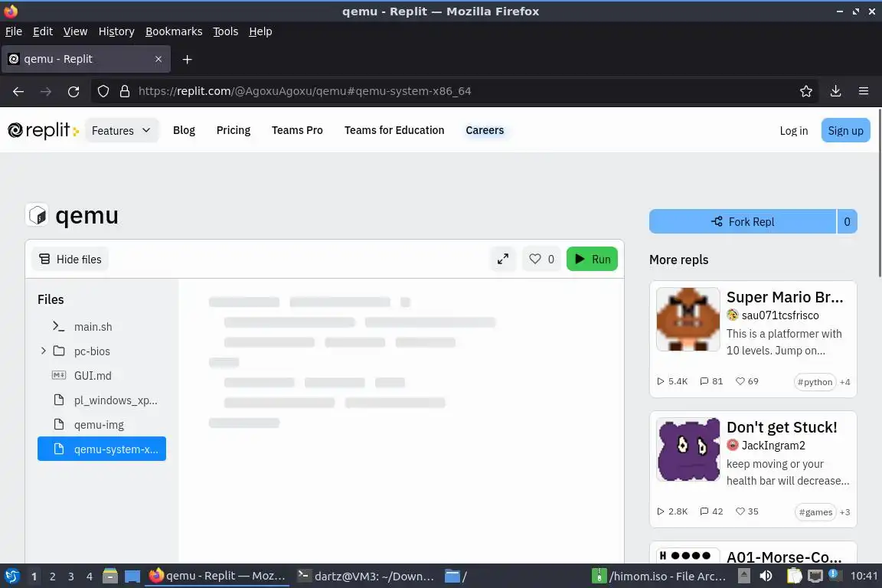Close the qemu - Replit tab
Image resolution: width=882 pixels, height=588 pixels.
click(158, 59)
